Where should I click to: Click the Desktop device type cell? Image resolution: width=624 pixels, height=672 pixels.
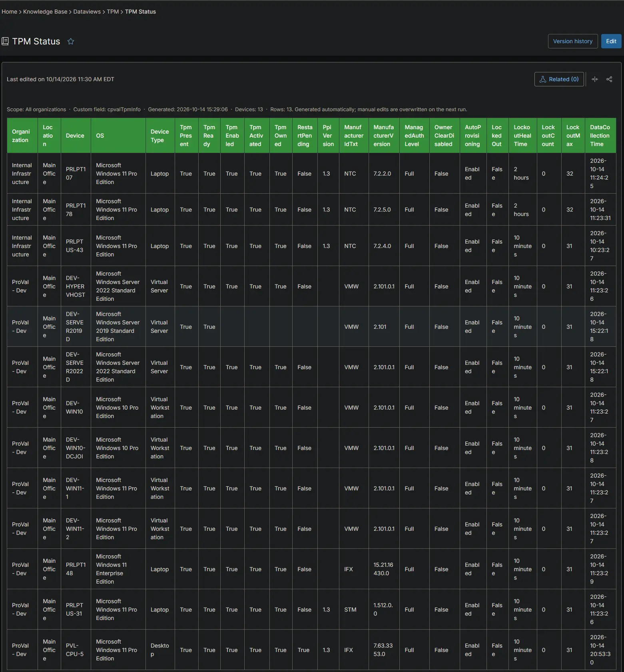160,650
